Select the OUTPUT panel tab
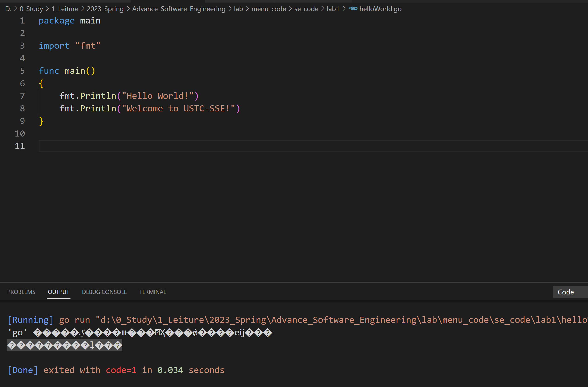The image size is (588, 387). pyautogui.click(x=59, y=292)
